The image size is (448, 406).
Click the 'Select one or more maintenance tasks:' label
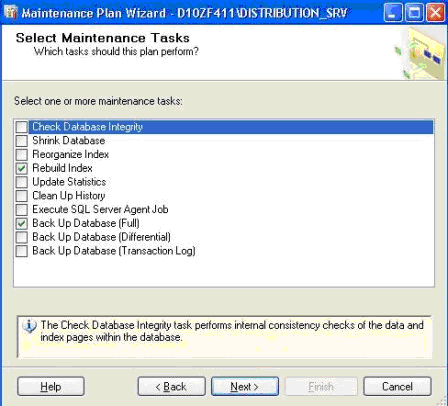point(98,101)
